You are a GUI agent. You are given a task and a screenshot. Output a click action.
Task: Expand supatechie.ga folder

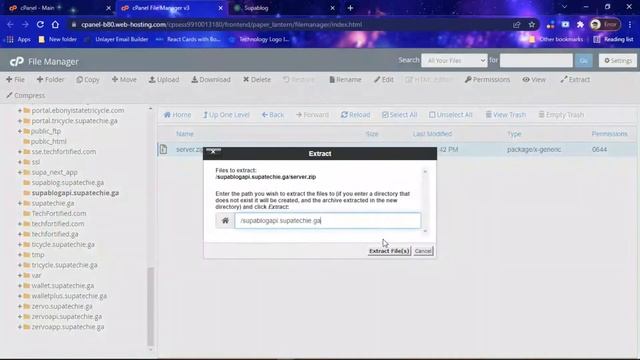pos(20,203)
